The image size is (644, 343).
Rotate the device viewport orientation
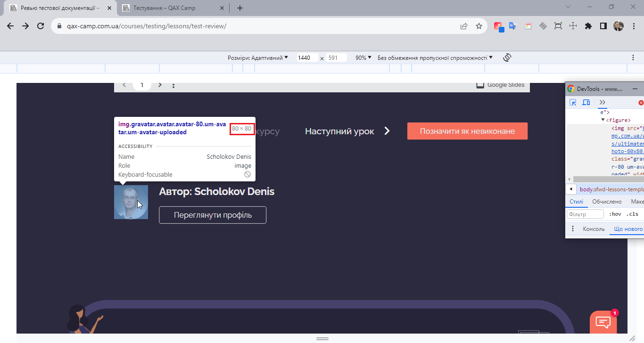tap(507, 57)
